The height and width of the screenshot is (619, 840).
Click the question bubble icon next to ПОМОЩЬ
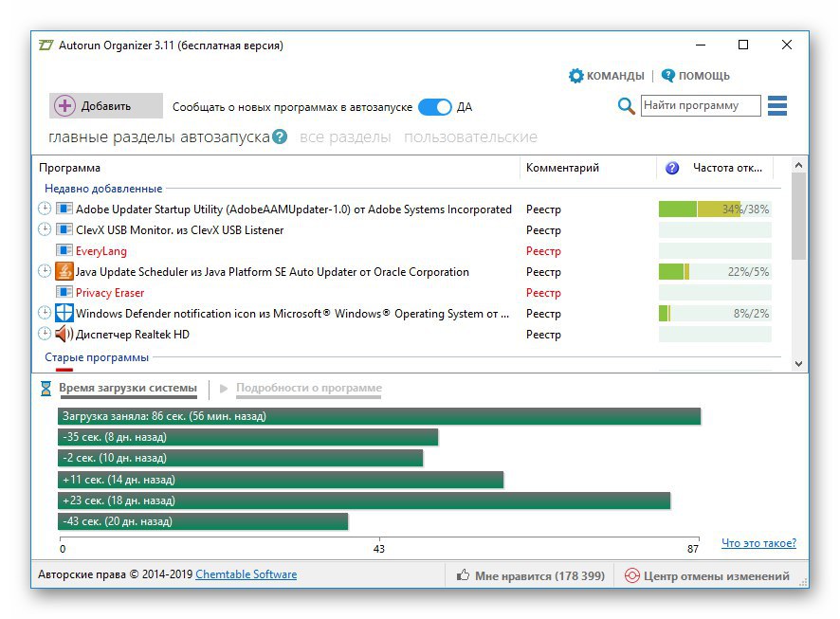click(668, 76)
